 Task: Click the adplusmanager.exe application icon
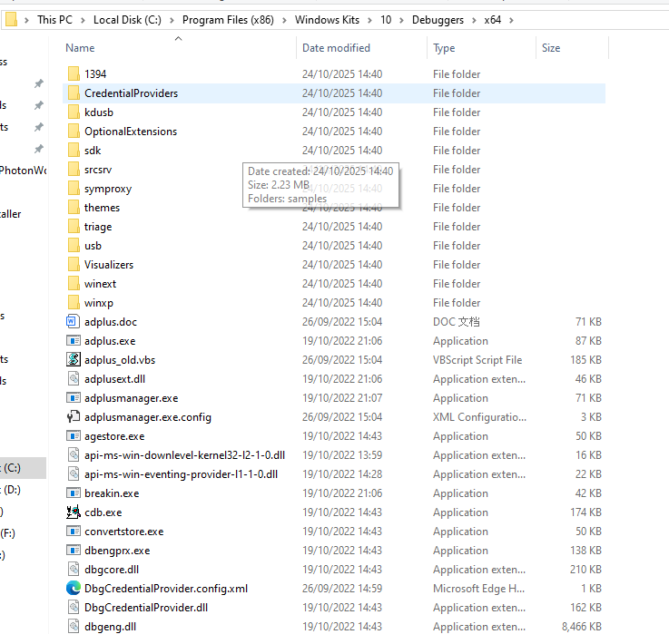pos(73,397)
